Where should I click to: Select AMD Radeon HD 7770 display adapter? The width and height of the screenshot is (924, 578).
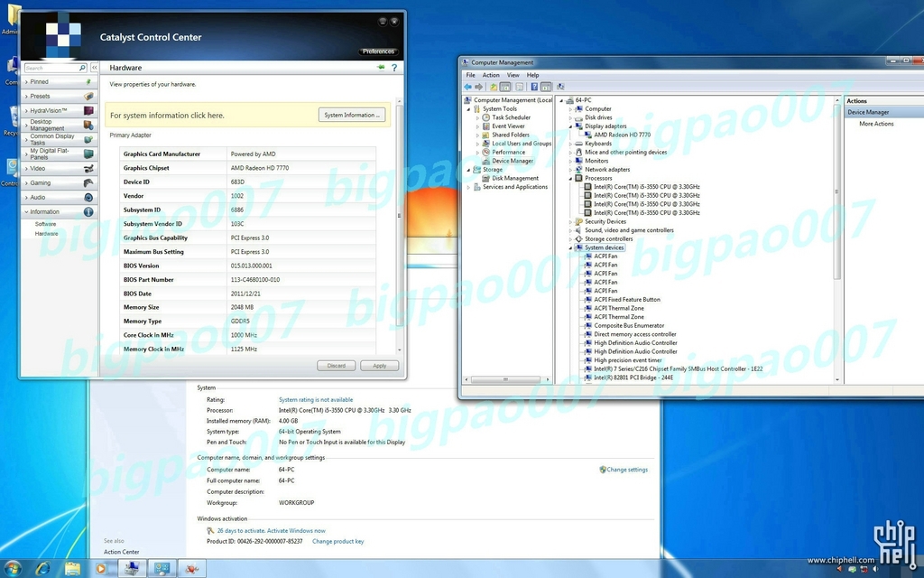(x=622, y=135)
